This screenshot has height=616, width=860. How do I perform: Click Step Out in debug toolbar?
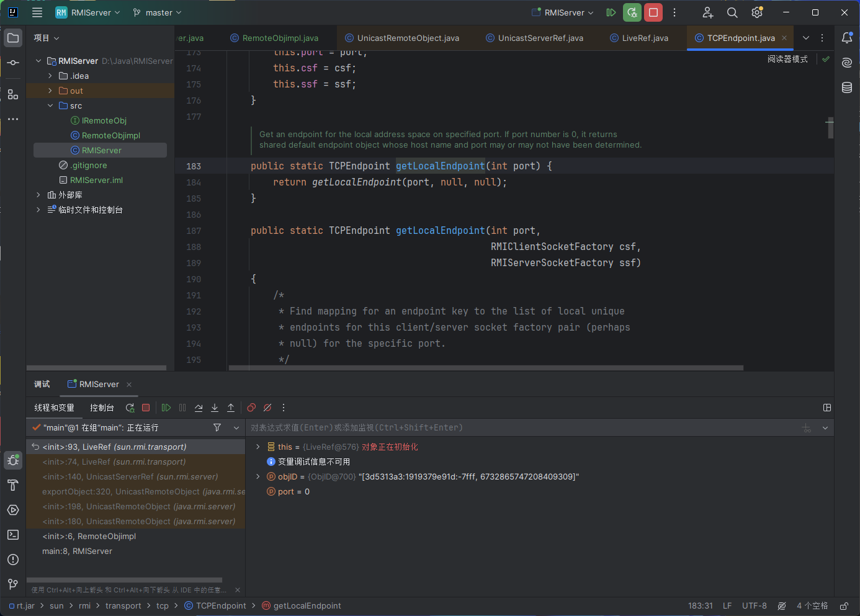pos(231,408)
